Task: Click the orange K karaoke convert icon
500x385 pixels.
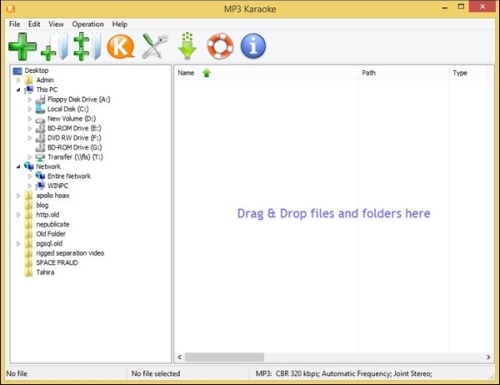Action: click(x=121, y=47)
